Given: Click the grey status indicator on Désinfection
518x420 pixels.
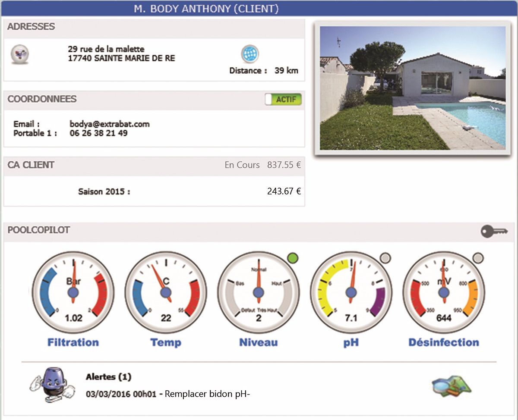Looking at the screenshot, I should click(478, 258).
